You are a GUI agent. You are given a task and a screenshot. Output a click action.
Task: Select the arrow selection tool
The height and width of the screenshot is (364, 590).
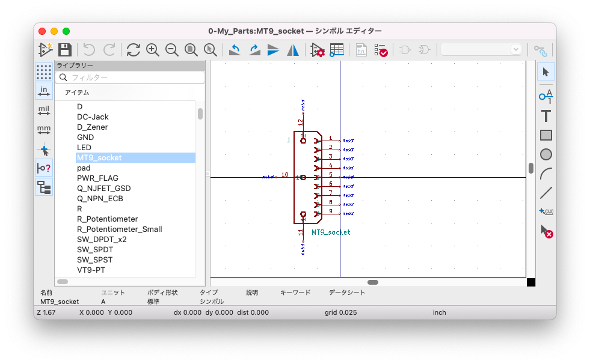coord(545,71)
